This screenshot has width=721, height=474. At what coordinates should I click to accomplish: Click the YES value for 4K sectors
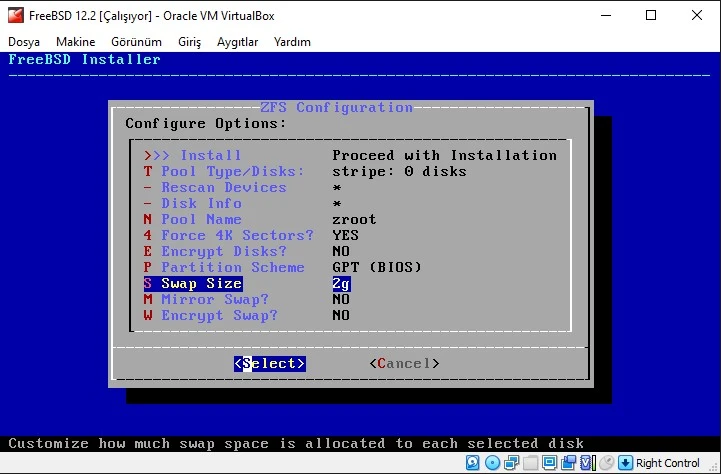click(x=345, y=235)
